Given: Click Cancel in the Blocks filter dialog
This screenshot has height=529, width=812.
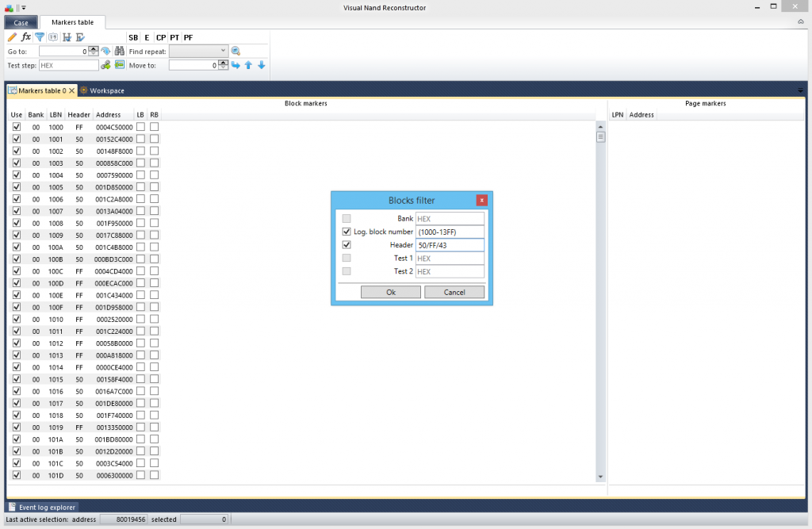Looking at the screenshot, I should click(454, 292).
